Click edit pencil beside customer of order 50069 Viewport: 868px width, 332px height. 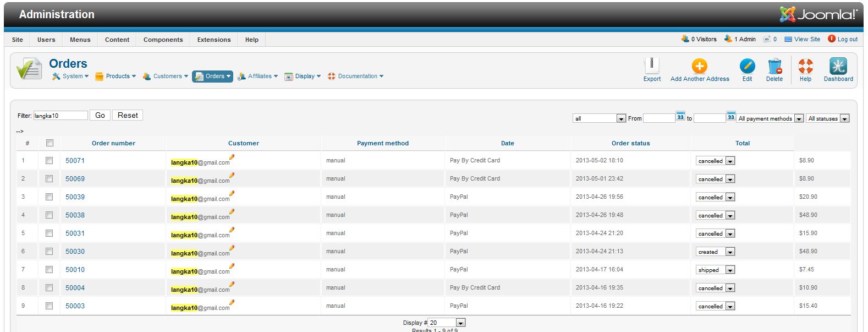(x=232, y=175)
